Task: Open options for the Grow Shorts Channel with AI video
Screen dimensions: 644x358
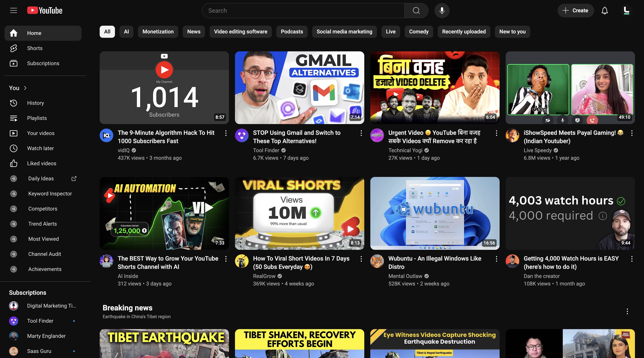Action: [226, 259]
